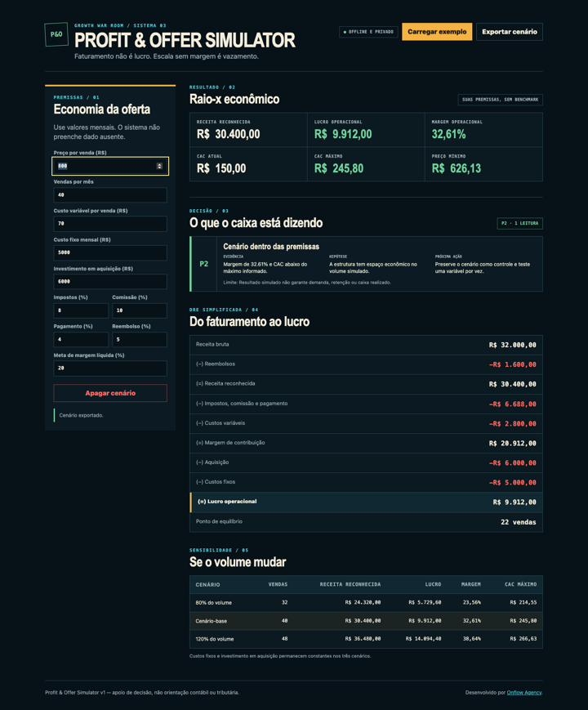Click Margem de contribuição value R$ 20.912,00
The height and width of the screenshot is (710, 588).
pyautogui.click(x=512, y=444)
